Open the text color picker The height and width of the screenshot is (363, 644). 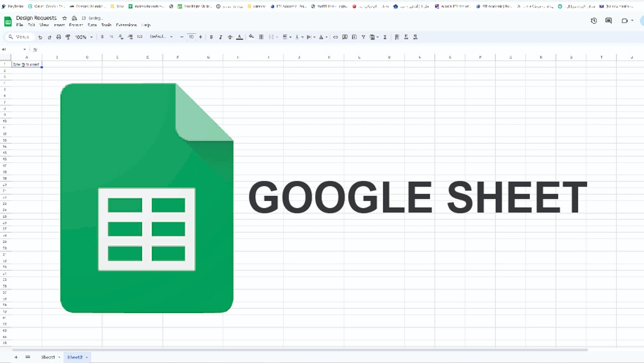click(x=239, y=37)
